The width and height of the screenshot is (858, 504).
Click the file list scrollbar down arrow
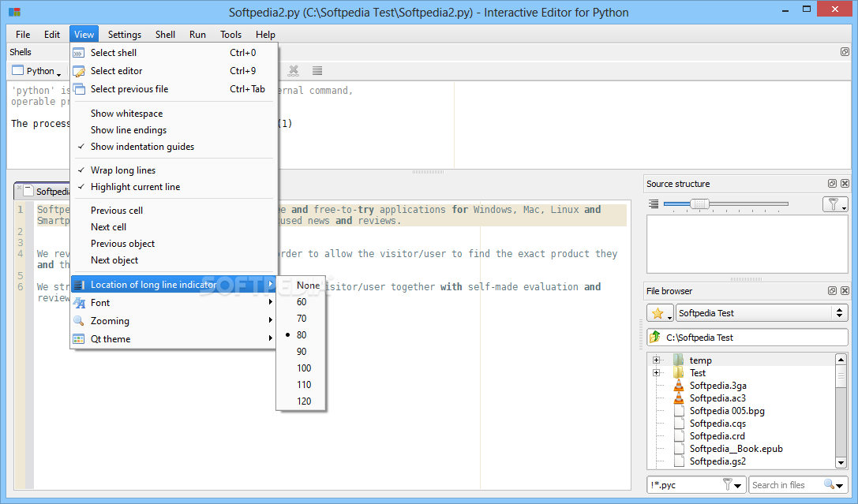[841, 463]
